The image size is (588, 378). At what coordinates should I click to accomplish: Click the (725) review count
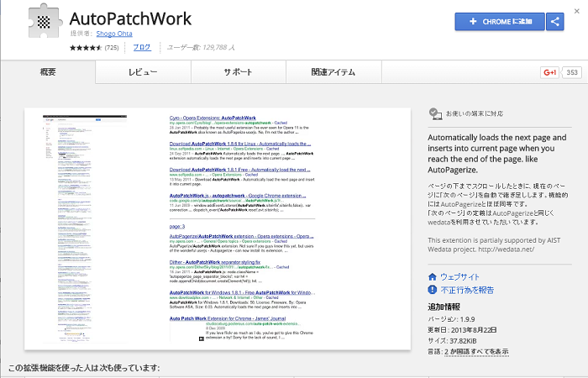pyautogui.click(x=112, y=48)
